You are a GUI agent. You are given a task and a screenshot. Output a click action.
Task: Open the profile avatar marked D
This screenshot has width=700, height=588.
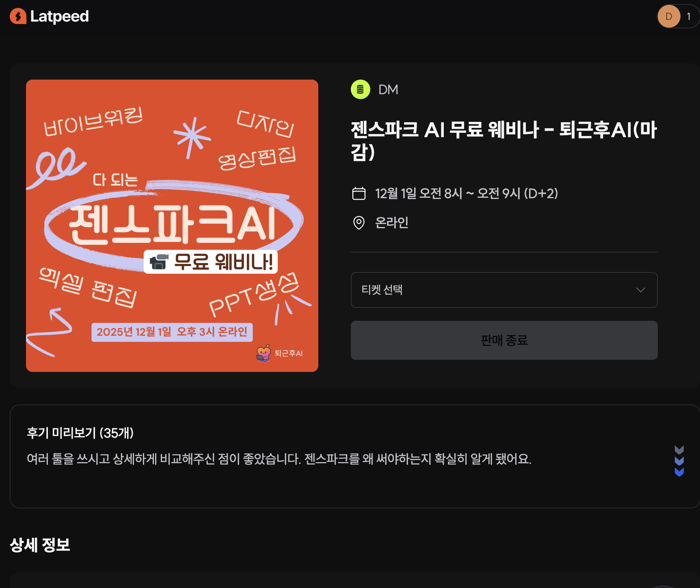click(x=668, y=16)
